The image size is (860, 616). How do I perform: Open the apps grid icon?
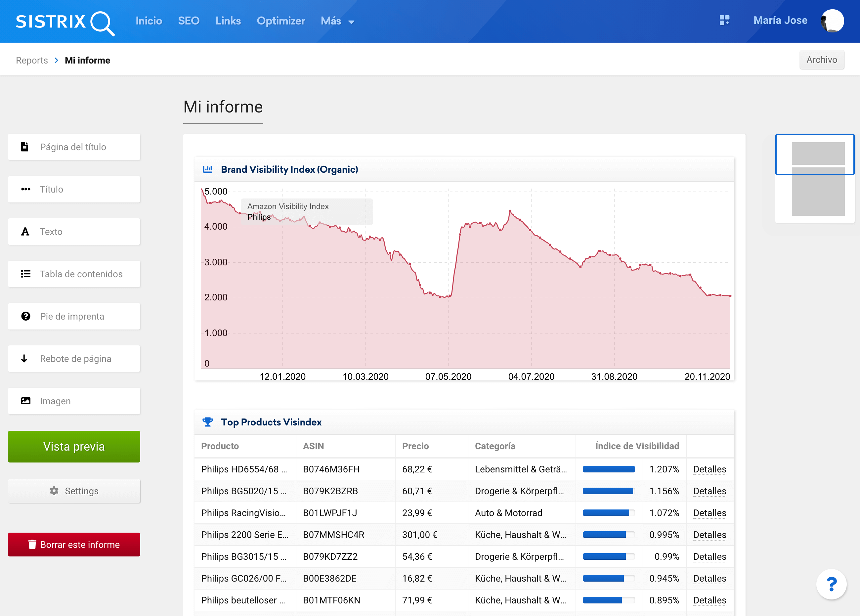coord(724,21)
